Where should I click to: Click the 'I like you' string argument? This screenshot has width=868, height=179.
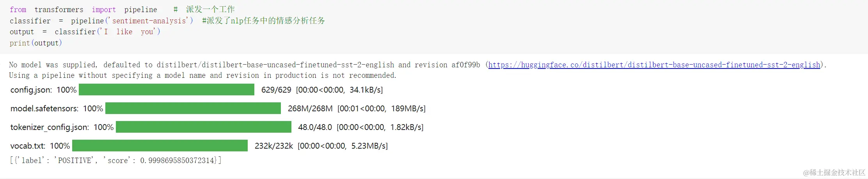129,32
